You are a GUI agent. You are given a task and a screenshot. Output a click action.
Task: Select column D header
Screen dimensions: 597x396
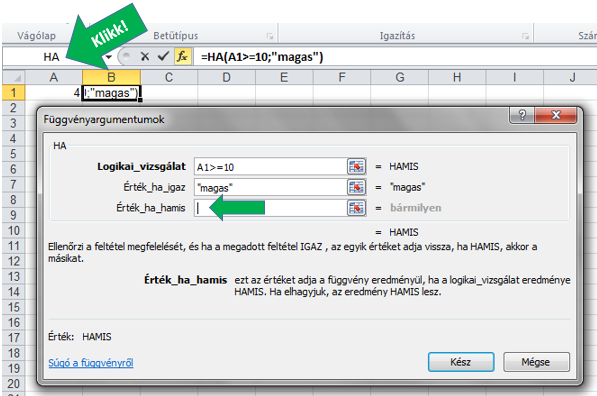coord(227,77)
